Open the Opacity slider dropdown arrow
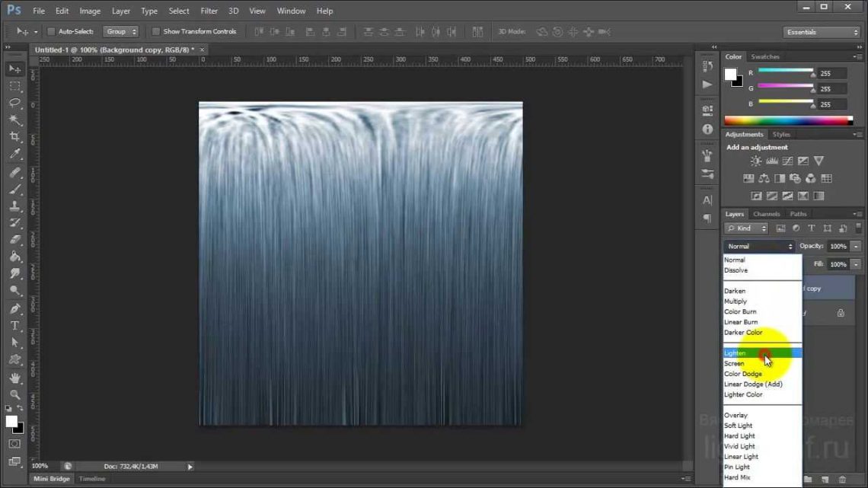The width and height of the screenshot is (868, 488). [x=856, y=246]
